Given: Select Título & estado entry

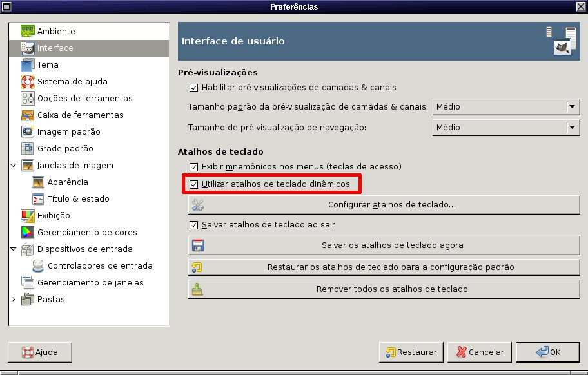Looking at the screenshot, I should pos(89,199).
